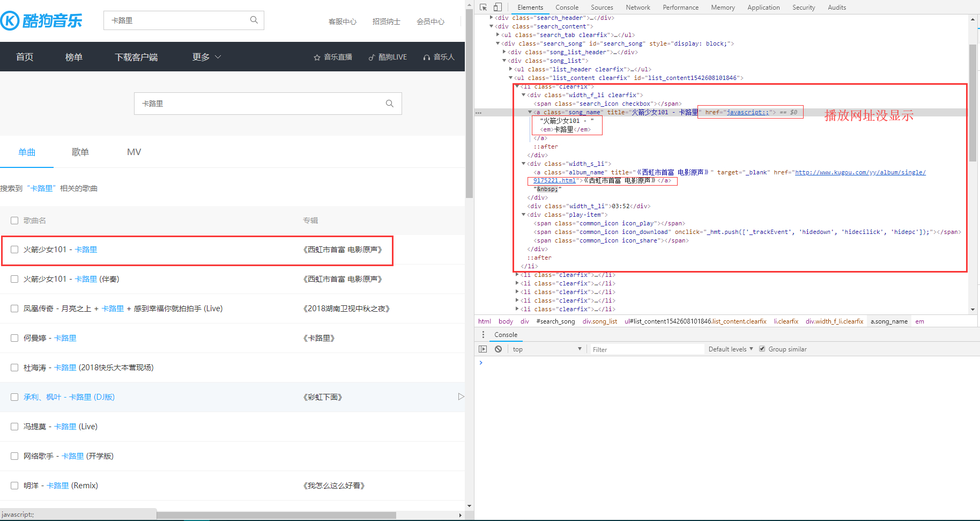Play the 承利、枫叶 卡路里 DJ版 row
The height and width of the screenshot is (521, 980).
click(461, 397)
